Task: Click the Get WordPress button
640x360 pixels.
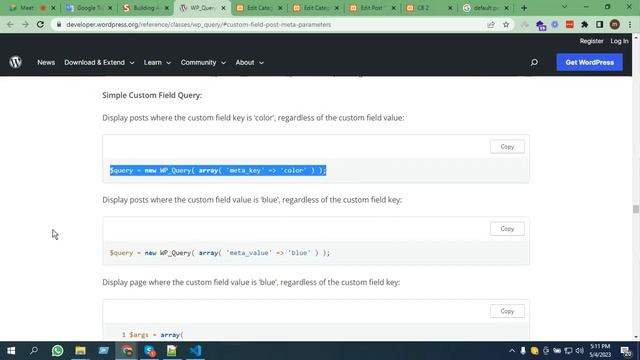Action: pyautogui.click(x=589, y=62)
